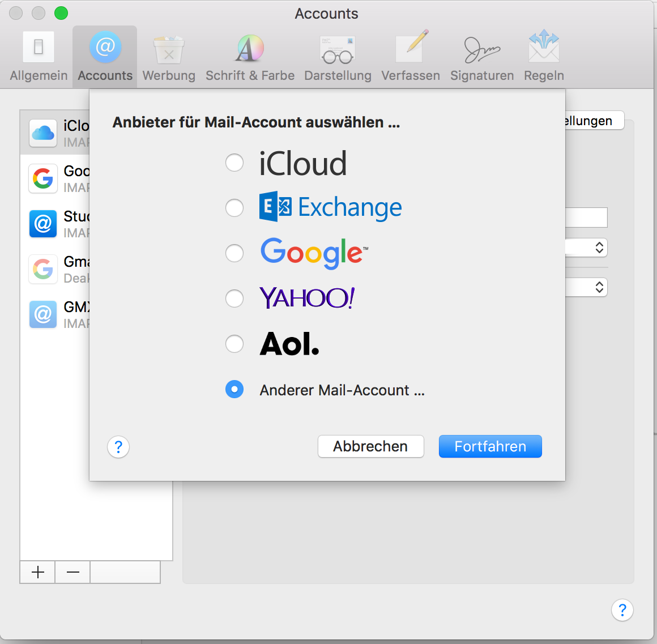This screenshot has width=657, height=644.
Task: Click the dialog's help question mark
Action: click(118, 447)
